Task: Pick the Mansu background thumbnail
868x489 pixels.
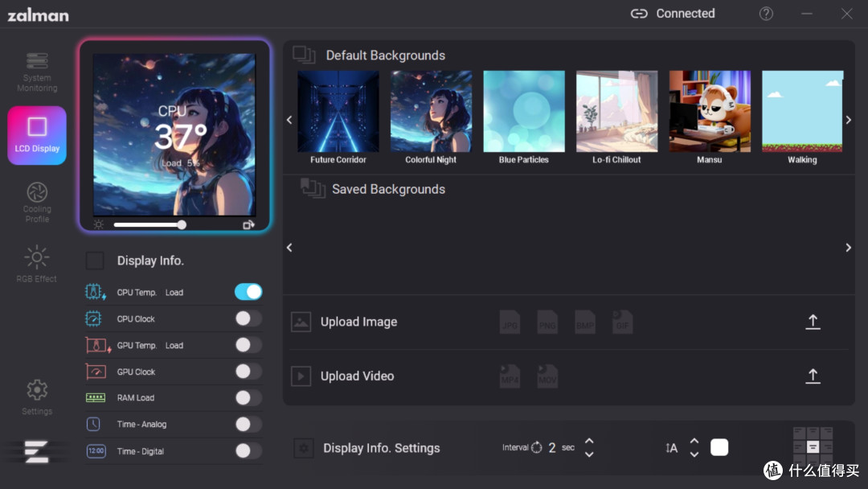Action: [x=710, y=111]
